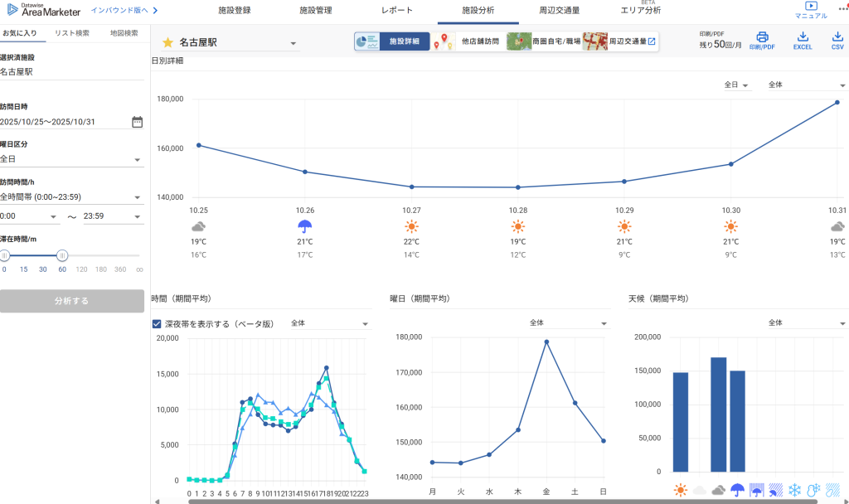The width and height of the screenshot is (849, 504).
Task: Click the 滞在時間 slider's right handle
Action: coord(61,255)
